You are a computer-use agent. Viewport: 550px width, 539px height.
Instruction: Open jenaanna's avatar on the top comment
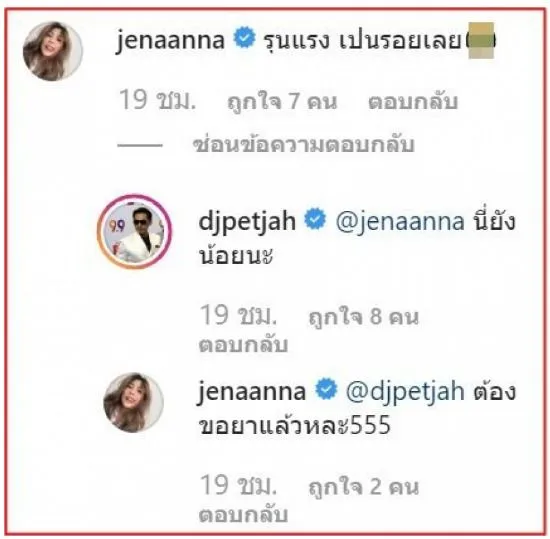53,51
